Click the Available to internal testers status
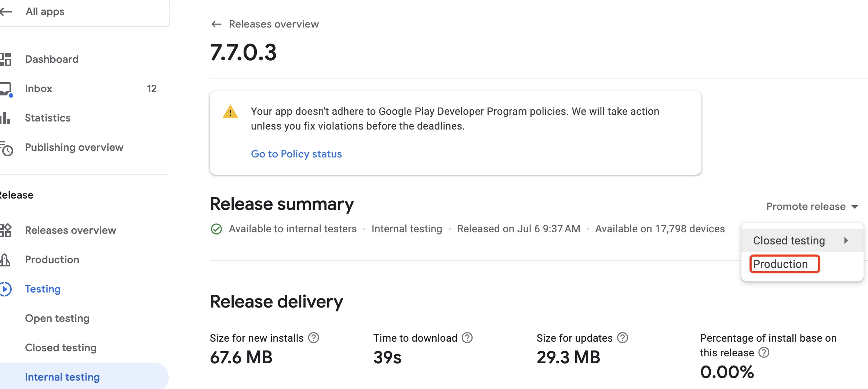 click(293, 229)
